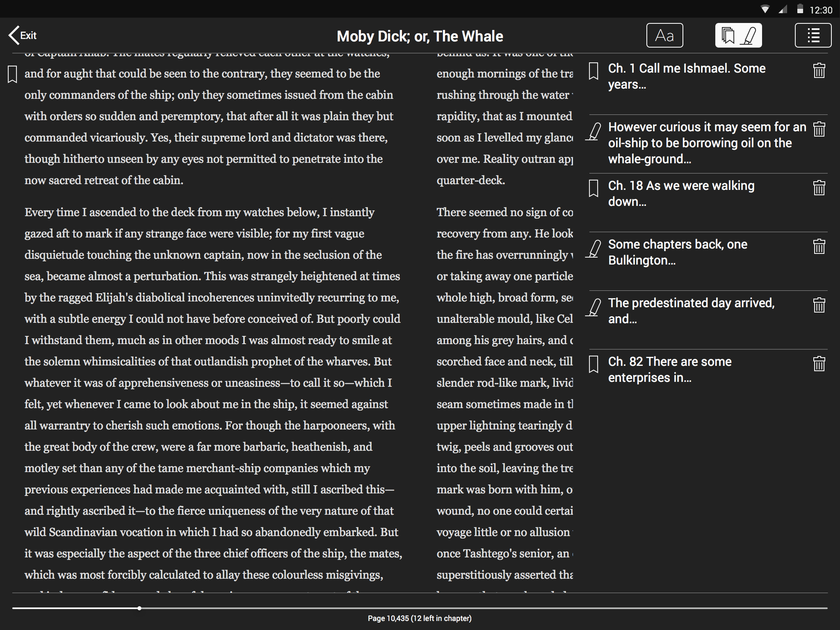
Task: Delete the predestinated day highlight
Action: point(819,306)
